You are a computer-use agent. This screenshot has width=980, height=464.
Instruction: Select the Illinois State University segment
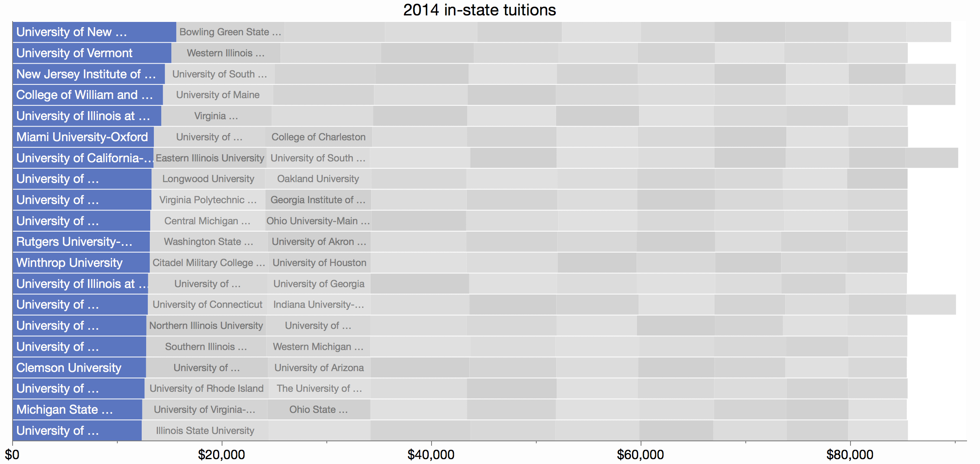click(x=205, y=431)
